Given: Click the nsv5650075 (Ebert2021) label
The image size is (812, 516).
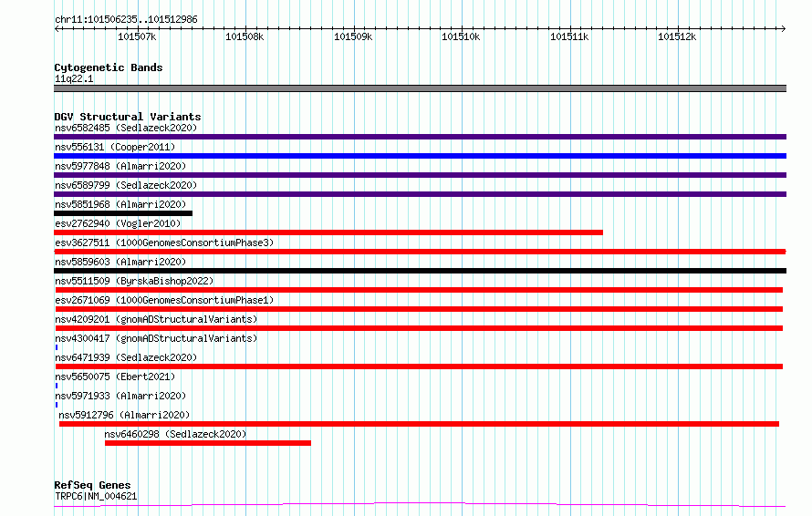Looking at the screenshot, I should coord(115,377).
